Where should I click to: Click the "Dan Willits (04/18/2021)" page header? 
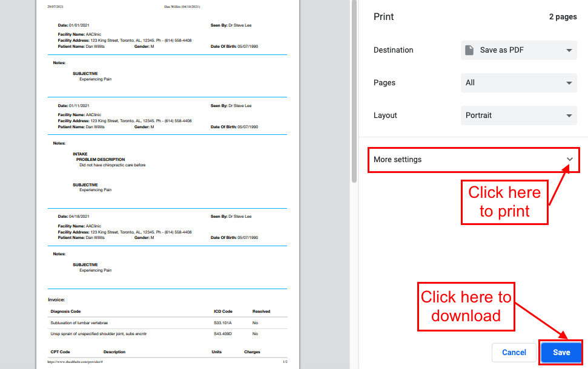182,7
